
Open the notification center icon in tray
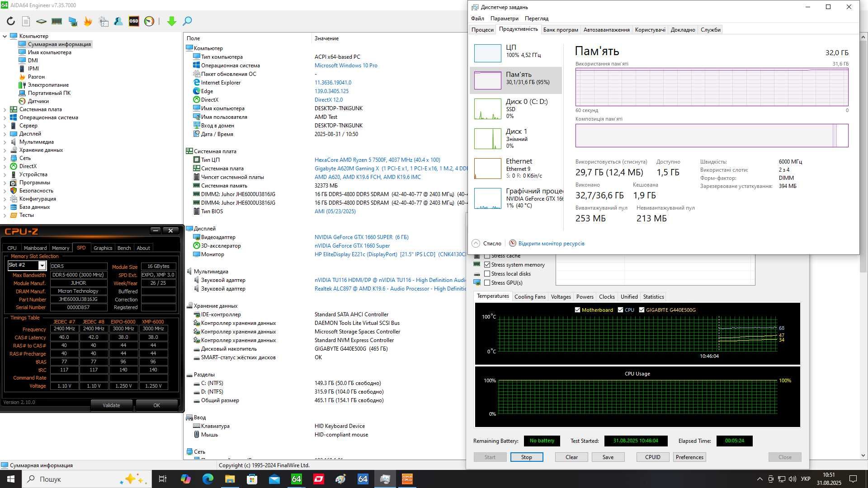(853, 479)
